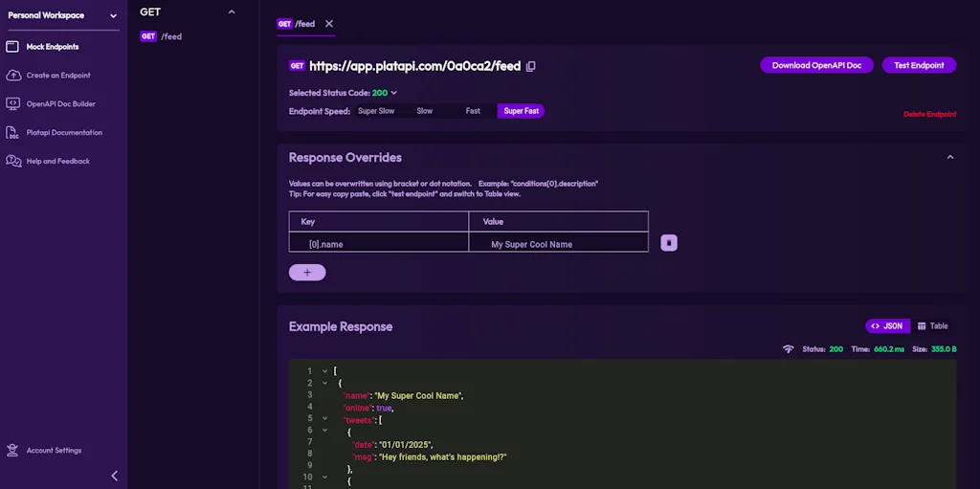This screenshot has width=980, height=489.
Task: Click the Create an Endpoint cloud icon
Action: point(13,76)
